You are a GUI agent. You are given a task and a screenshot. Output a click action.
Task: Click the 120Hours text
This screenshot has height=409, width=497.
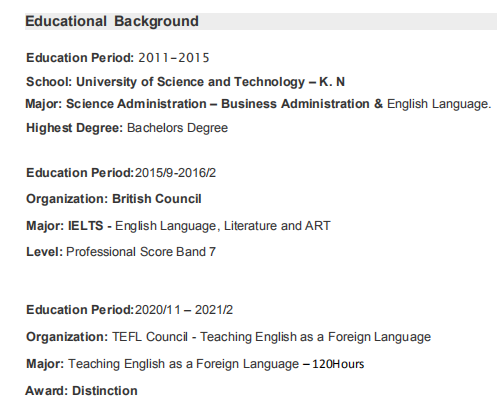tap(338, 364)
